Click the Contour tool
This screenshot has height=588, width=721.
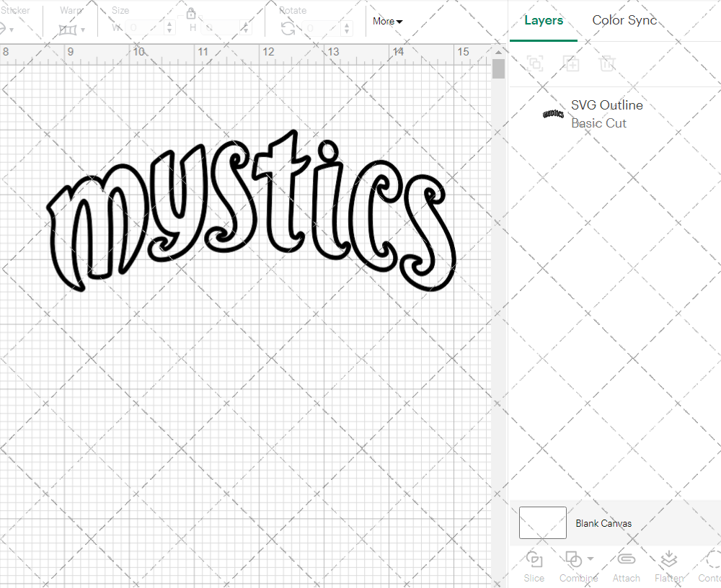[710, 566]
